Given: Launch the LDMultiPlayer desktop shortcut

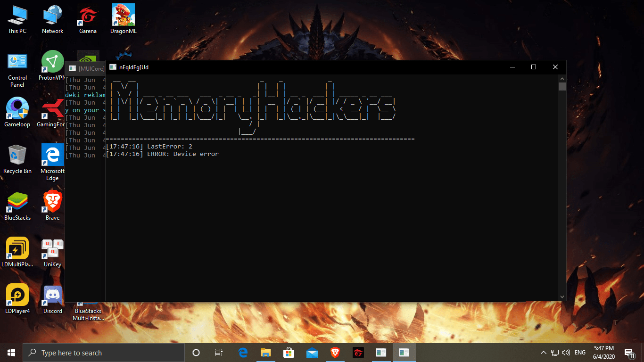Looking at the screenshot, I should [x=17, y=253].
